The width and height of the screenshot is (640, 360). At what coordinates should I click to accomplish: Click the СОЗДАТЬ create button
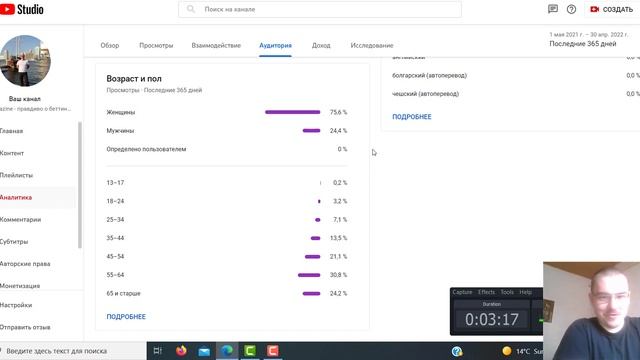611,9
